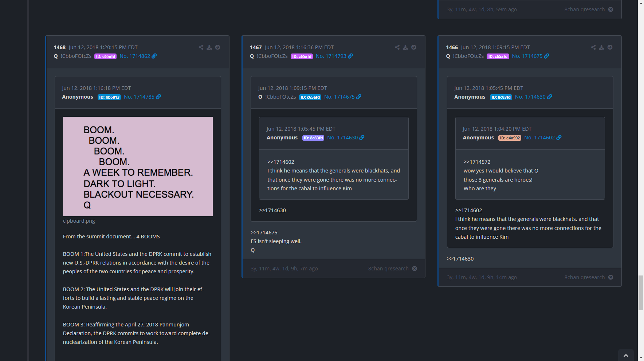Click the clpboard.png file name
Screen dimensions: 644x361
79,221
